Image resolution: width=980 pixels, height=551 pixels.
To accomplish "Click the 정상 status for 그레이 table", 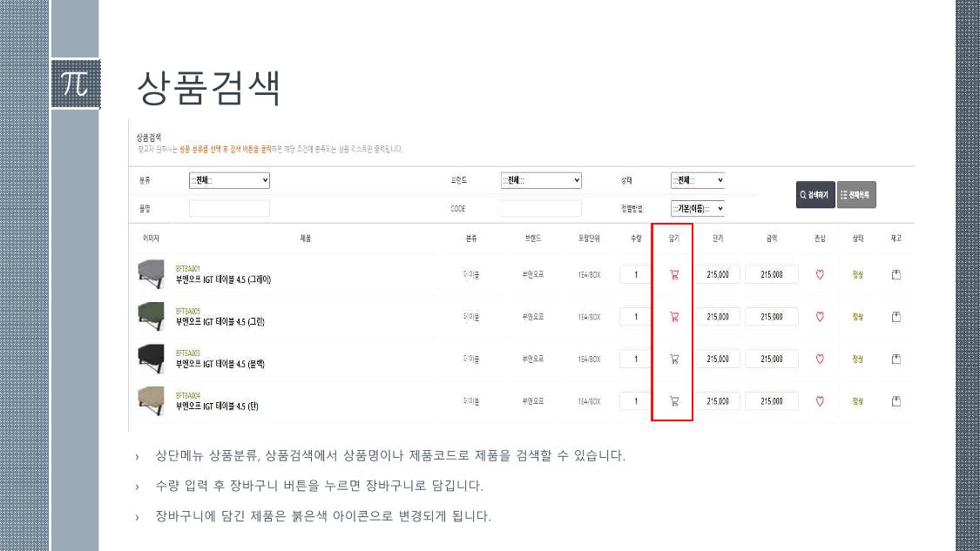I will pyautogui.click(x=857, y=274).
